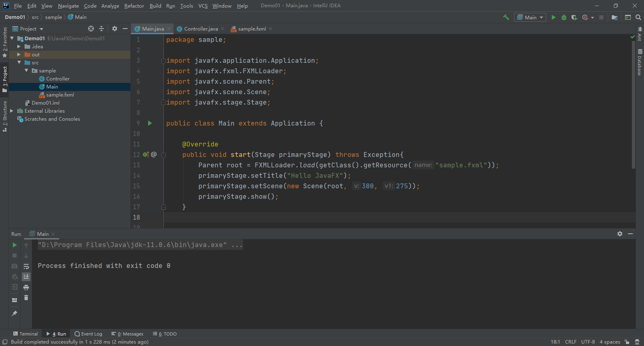Click the CRLF line separator in status bar
644x346 pixels.
pos(571,342)
